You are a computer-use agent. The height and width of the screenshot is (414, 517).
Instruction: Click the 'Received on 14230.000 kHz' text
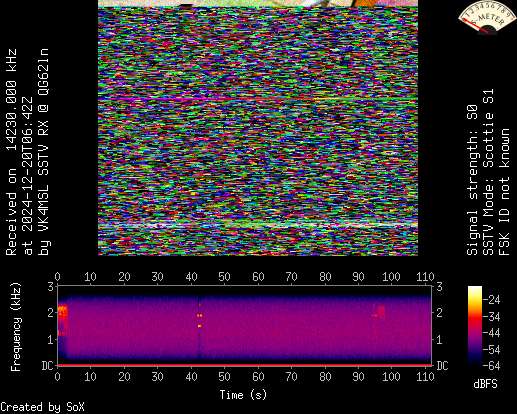tap(11, 152)
